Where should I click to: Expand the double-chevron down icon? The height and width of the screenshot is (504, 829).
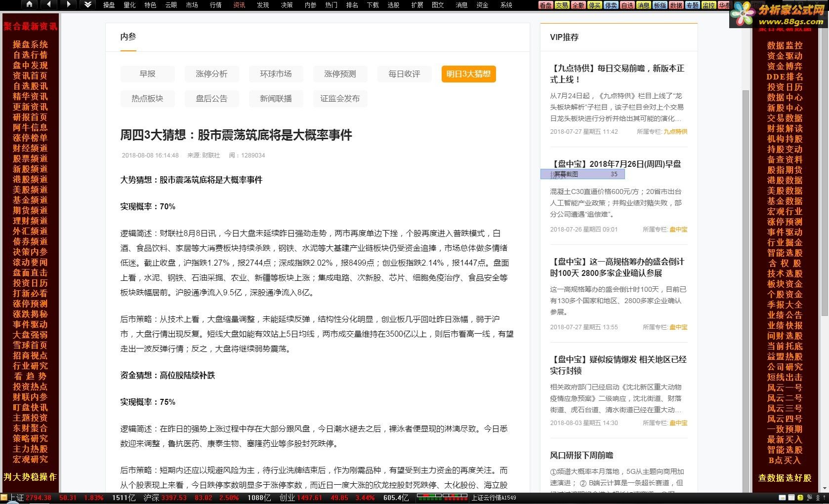tap(87, 4)
